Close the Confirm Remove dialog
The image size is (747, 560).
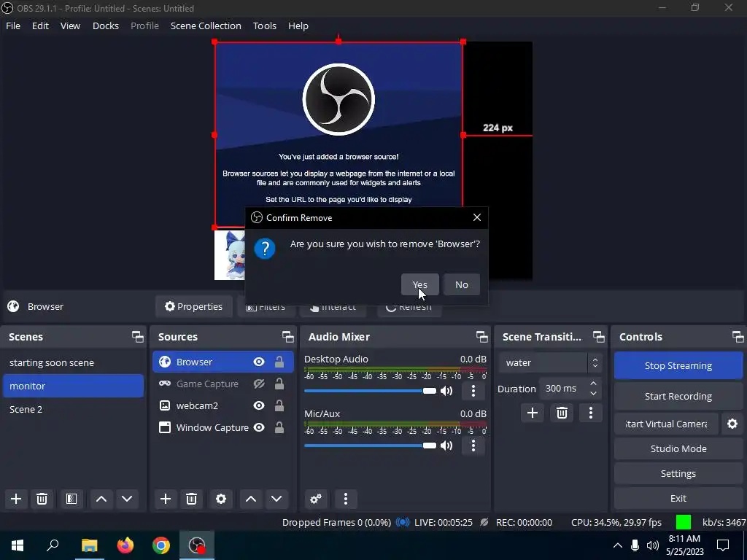pos(477,217)
